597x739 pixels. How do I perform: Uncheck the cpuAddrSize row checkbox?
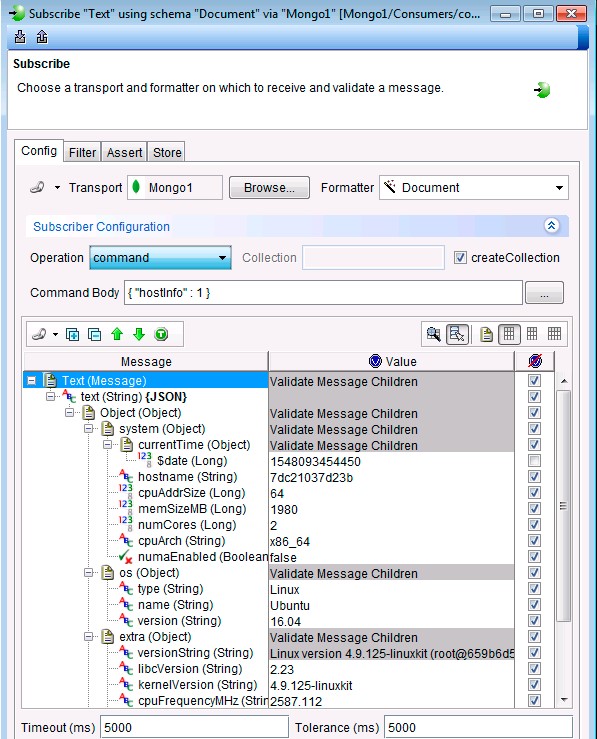click(534, 493)
